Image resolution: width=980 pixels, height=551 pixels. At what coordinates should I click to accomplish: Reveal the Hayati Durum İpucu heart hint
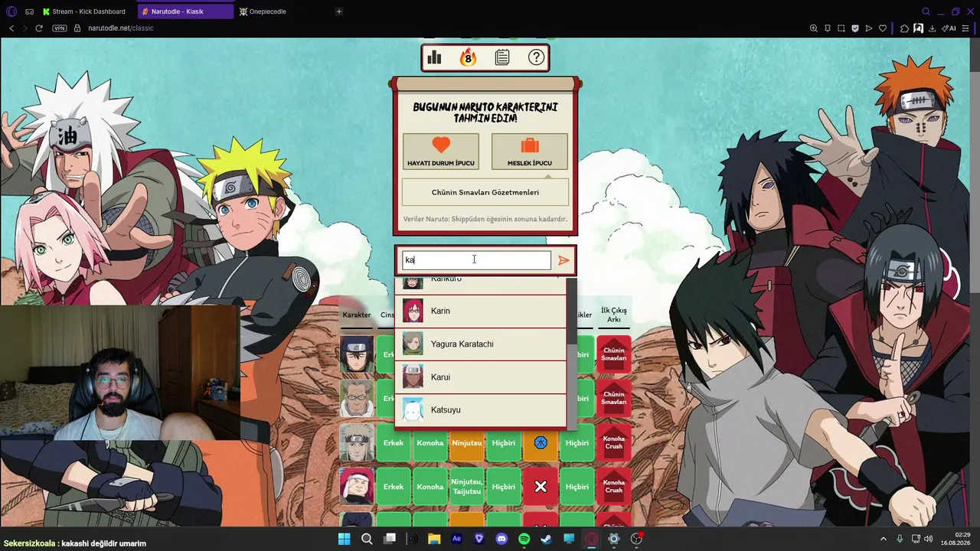click(441, 152)
